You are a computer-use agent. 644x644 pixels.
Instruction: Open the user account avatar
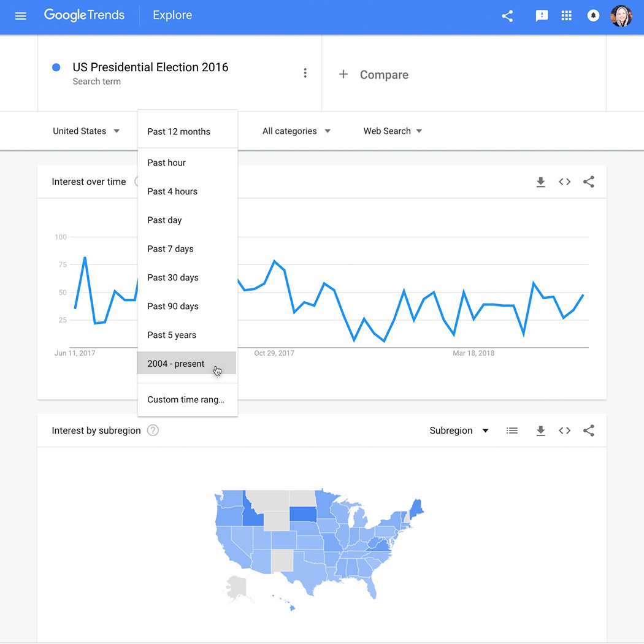(x=621, y=16)
